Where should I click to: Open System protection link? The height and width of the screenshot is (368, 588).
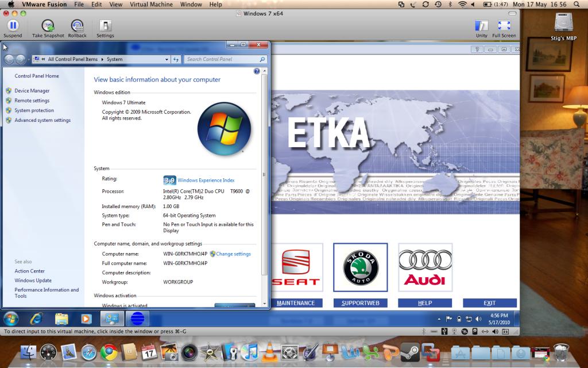click(x=34, y=110)
